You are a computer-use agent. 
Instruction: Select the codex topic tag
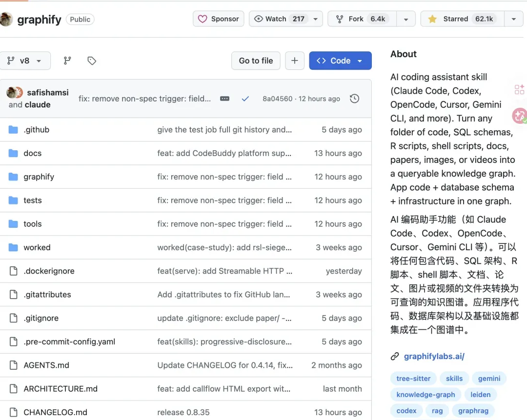tap(406, 411)
